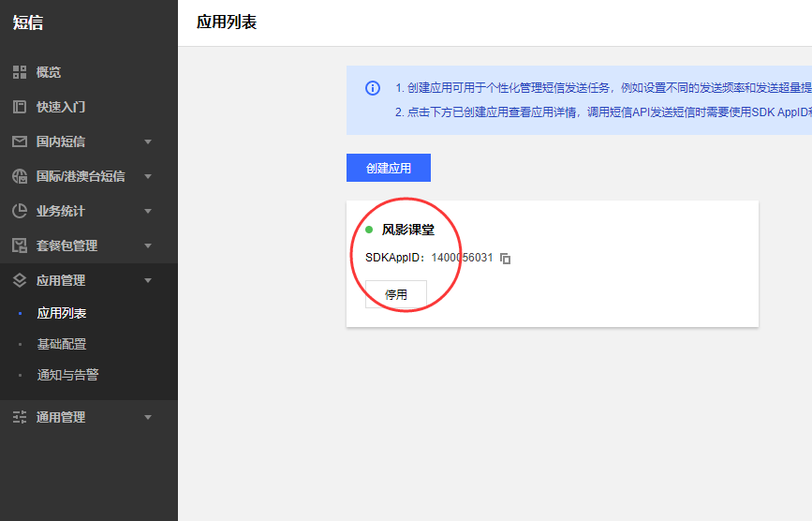The height and width of the screenshot is (521, 812).
Task: Click the 应用列表 page heading
Action: point(227,22)
